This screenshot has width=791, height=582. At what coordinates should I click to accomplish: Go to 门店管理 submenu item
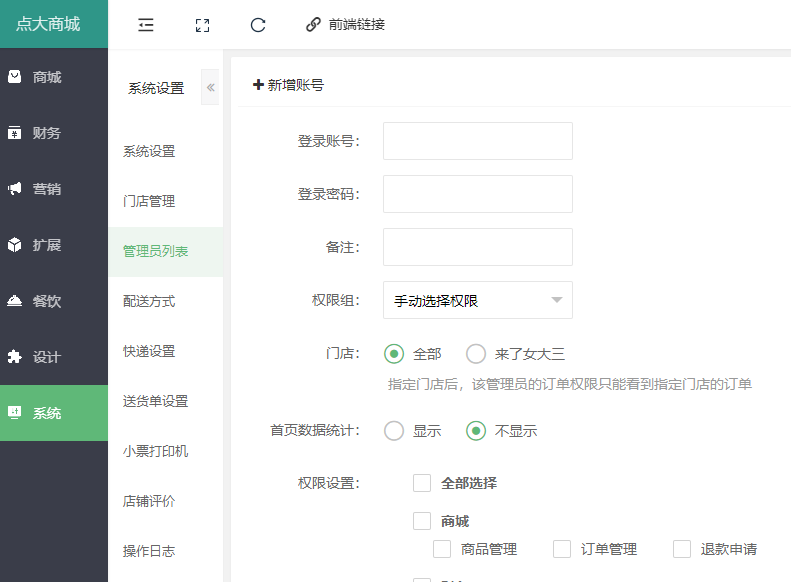(149, 201)
